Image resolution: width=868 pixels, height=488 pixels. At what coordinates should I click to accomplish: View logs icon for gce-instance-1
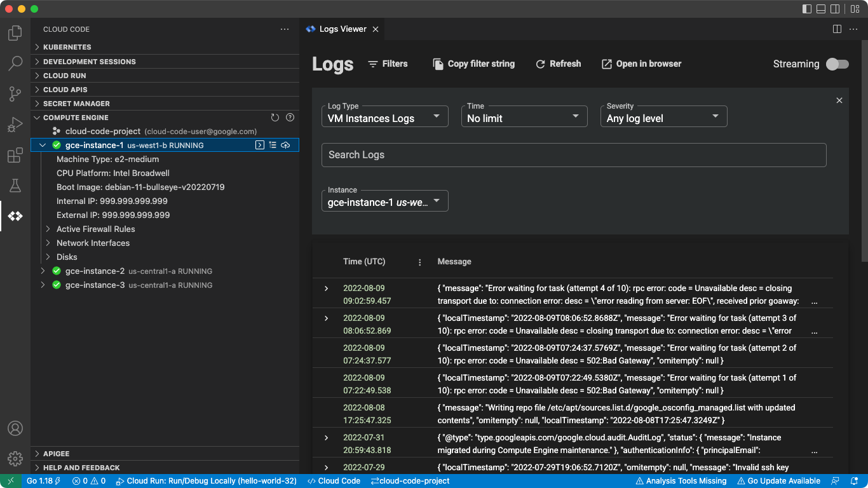(x=273, y=146)
